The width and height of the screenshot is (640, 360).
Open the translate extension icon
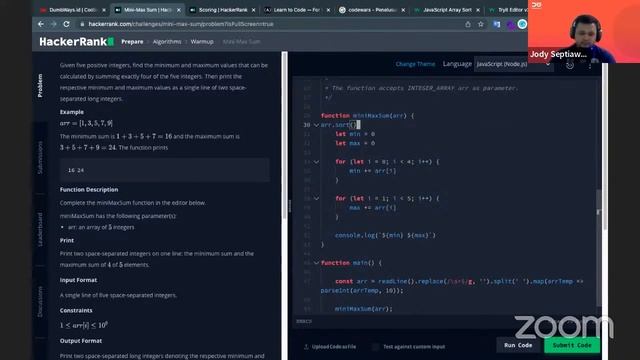pyautogui.click(x=497, y=24)
